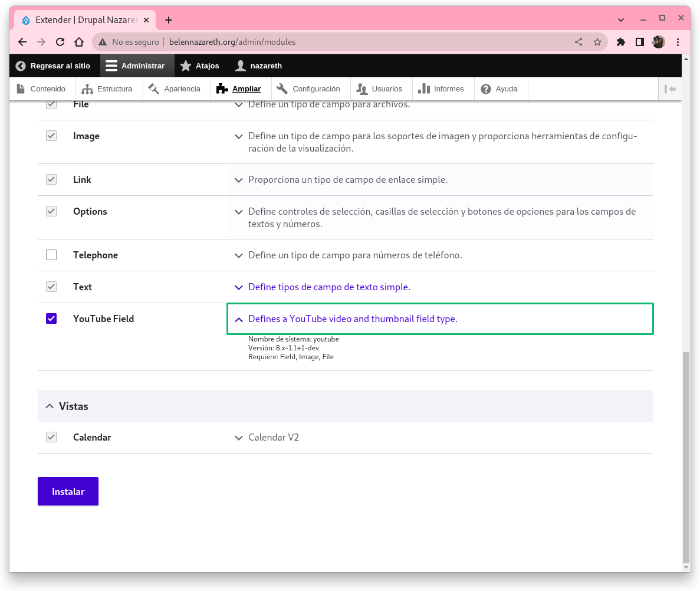This screenshot has width=700, height=591.
Task: Toggle the browser side panel icon
Action: 639,42
